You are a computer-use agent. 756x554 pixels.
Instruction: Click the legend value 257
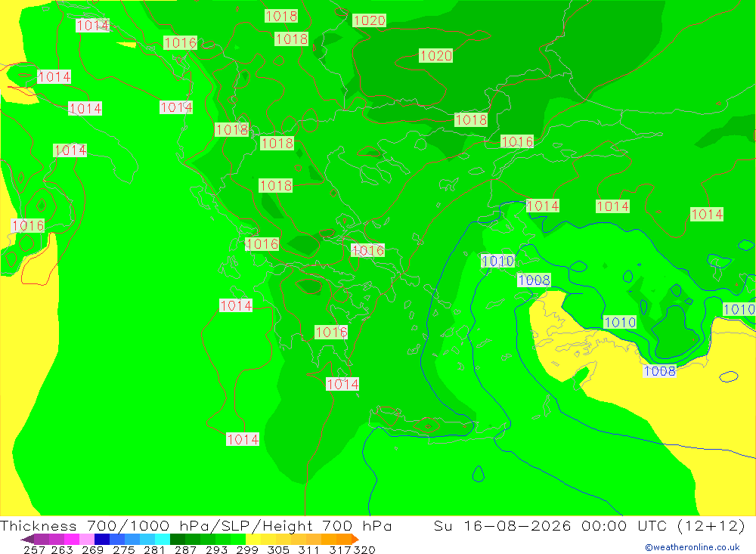pos(34,549)
